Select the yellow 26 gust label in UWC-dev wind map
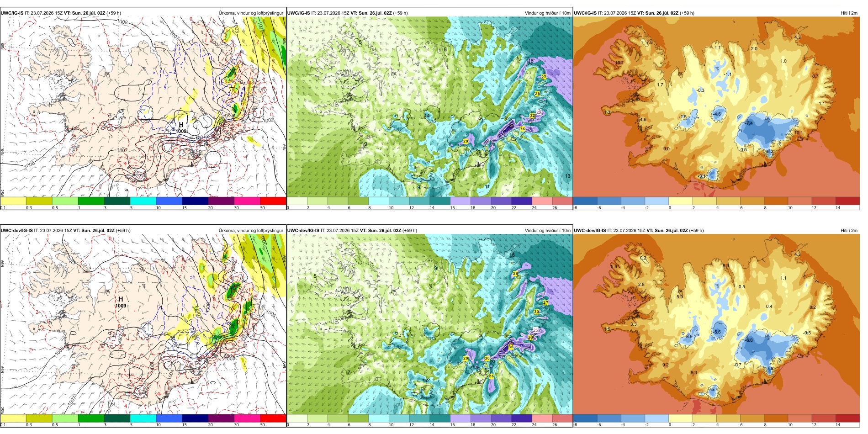868x434 pixels. tap(491, 376)
